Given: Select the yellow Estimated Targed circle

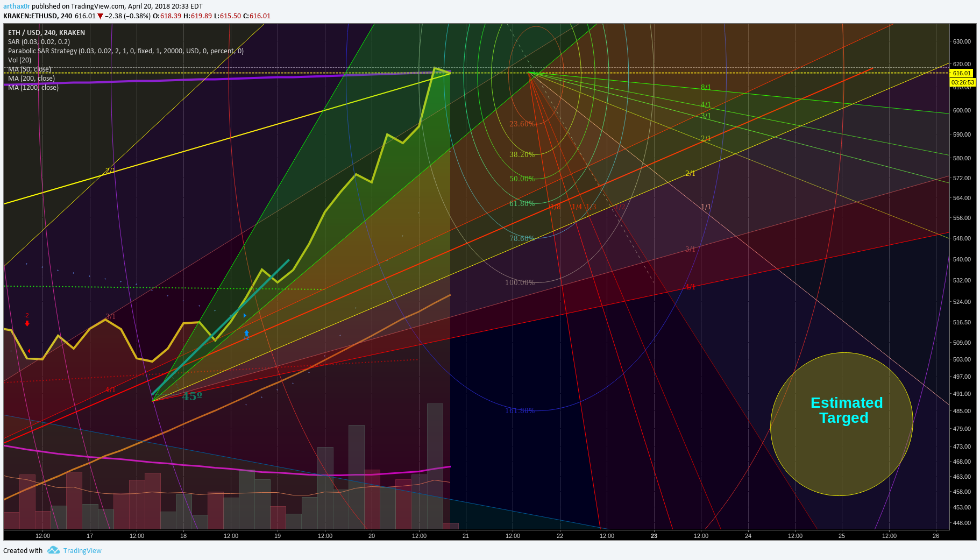Looking at the screenshot, I should coord(842,424).
